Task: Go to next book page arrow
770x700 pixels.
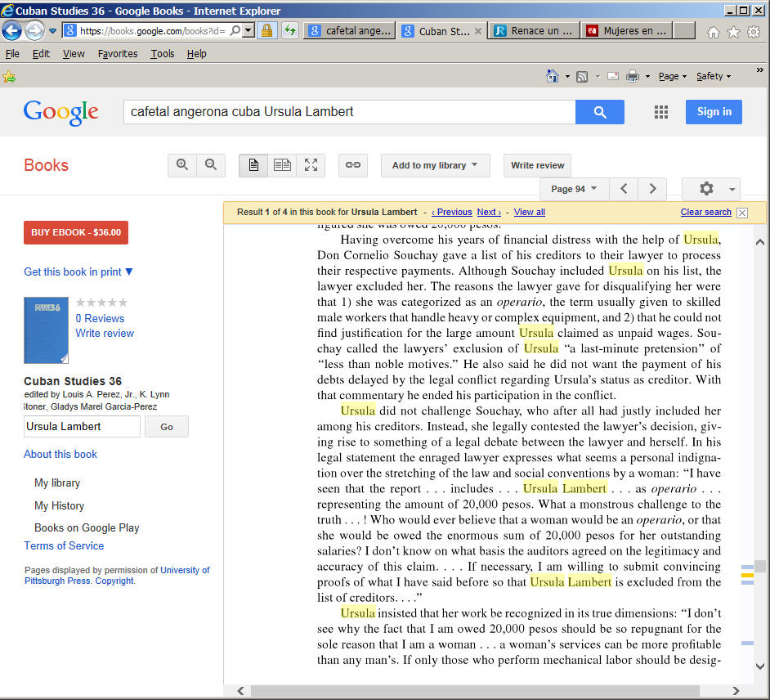Action: click(x=652, y=189)
